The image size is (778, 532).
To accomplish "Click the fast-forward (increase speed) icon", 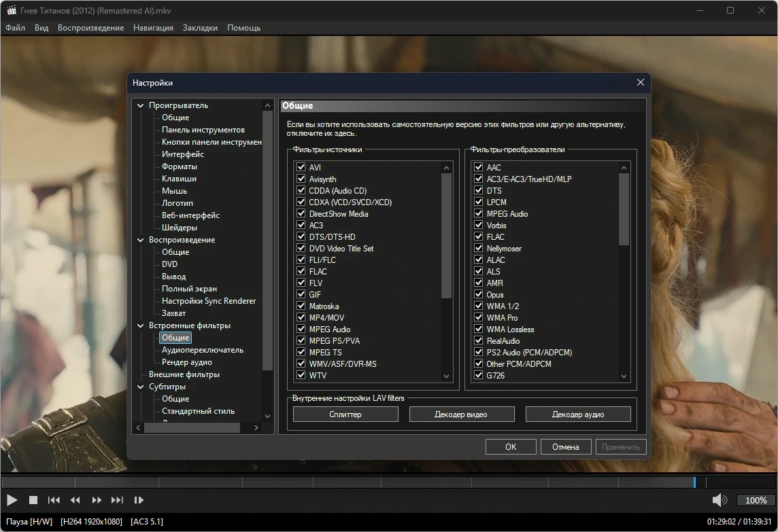I will point(97,500).
